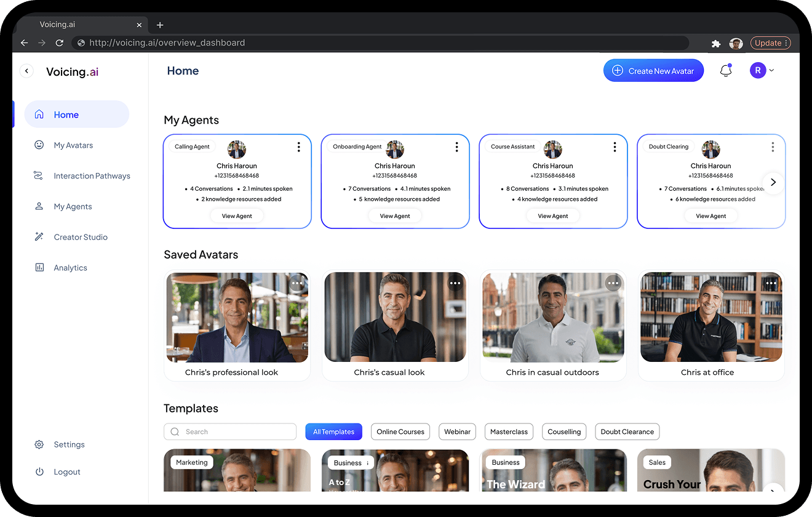Image resolution: width=812 pixels, height=517 pixels.
Task: Open the kebab menu on Course Assistant card
Action: pos(615,146)
